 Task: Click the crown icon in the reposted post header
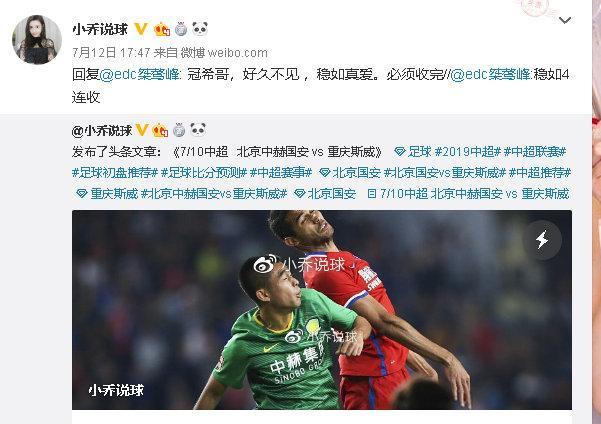[160, 130]
